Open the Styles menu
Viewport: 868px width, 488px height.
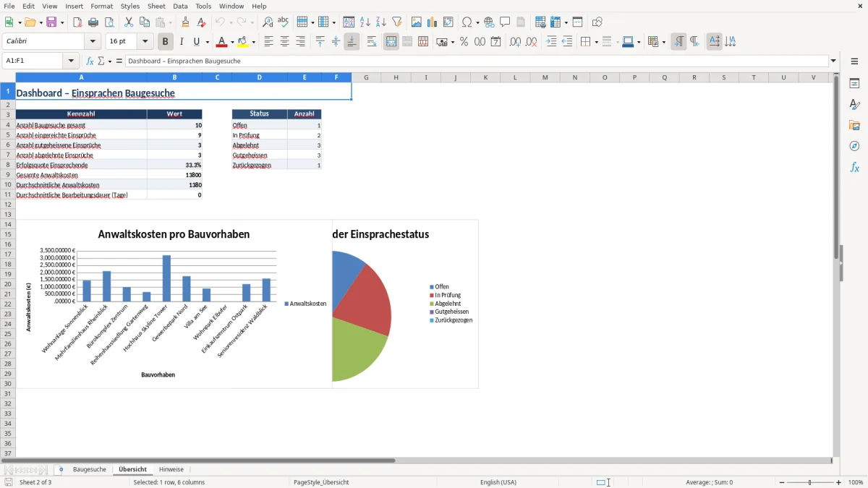[130, 6]
